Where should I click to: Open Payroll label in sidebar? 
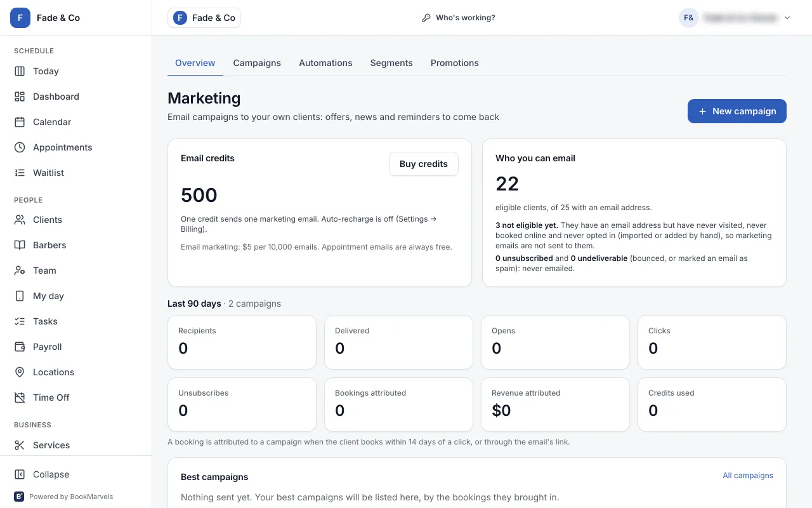click(x=48, y=347)
